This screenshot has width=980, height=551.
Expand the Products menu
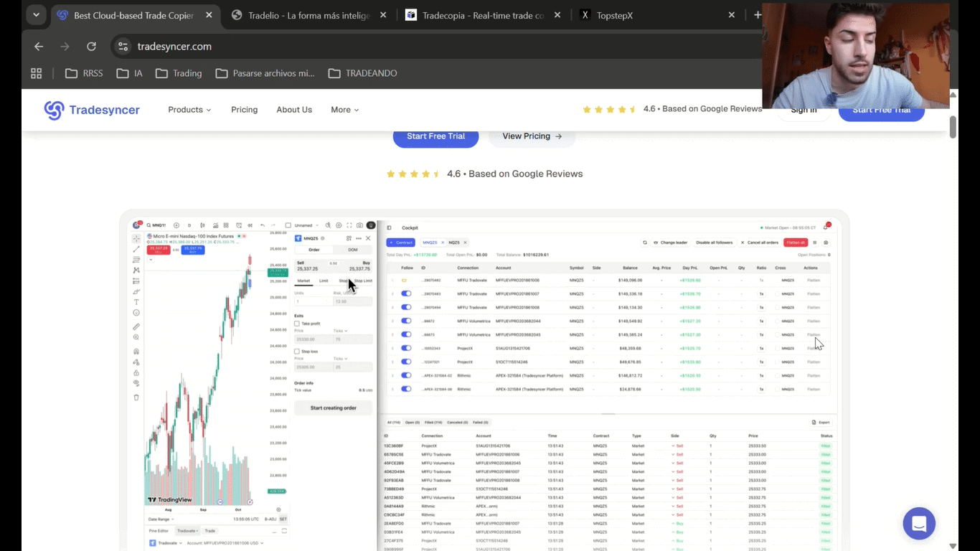coord(189,110)
